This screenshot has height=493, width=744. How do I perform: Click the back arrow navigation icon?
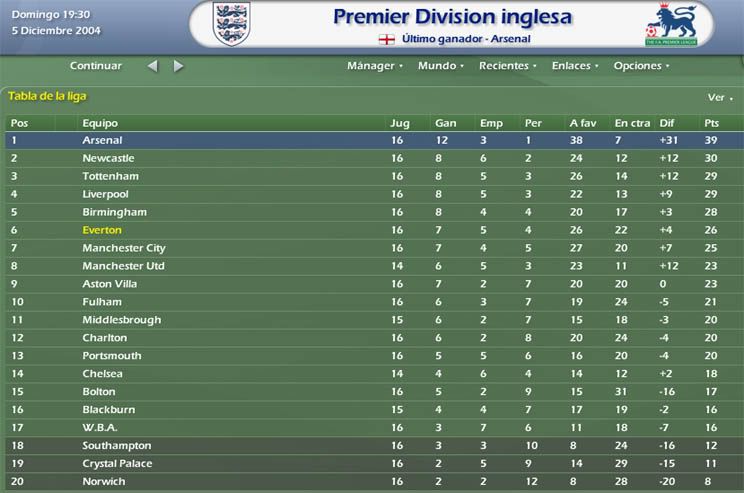[152, 66]
